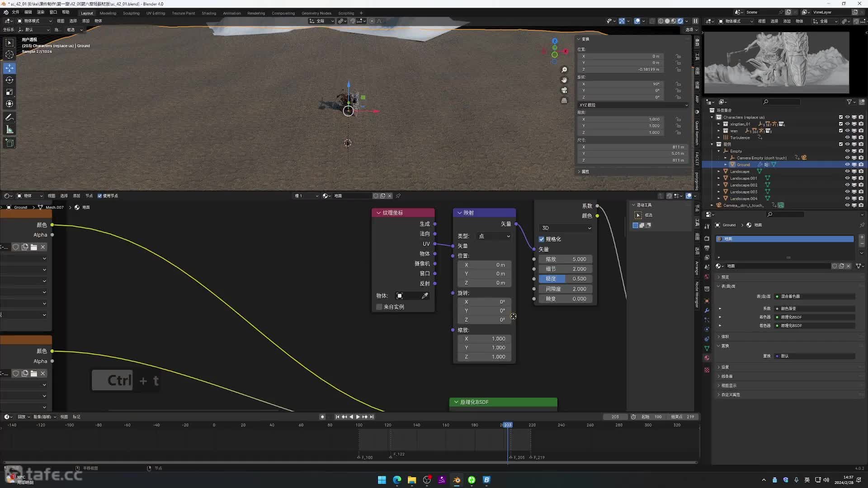Select the Move tool in viewport toolbar
The width and height of the screenshot is (868, 488).
(9, 68)
